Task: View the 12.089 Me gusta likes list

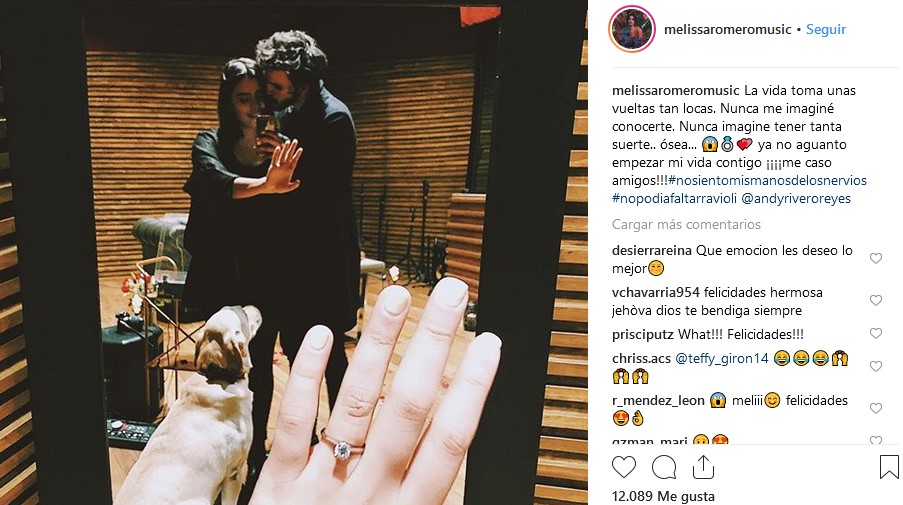Action: point(663,496)
